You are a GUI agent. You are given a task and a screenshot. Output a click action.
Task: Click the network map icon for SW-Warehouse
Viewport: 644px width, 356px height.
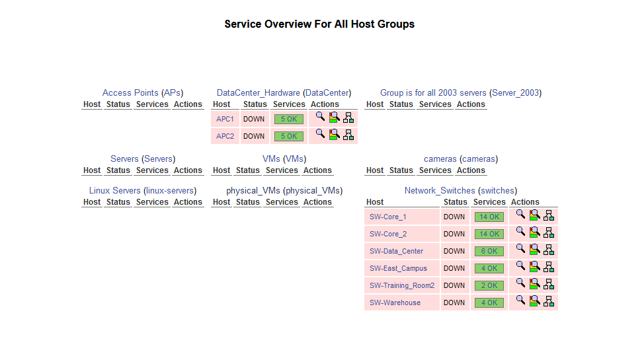549,301
